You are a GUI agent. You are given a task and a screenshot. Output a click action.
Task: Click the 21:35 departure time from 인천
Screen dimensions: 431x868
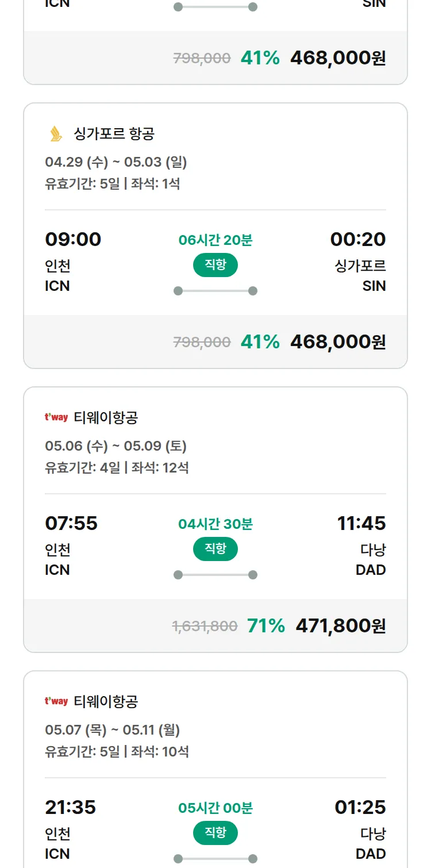coord(71,807)
